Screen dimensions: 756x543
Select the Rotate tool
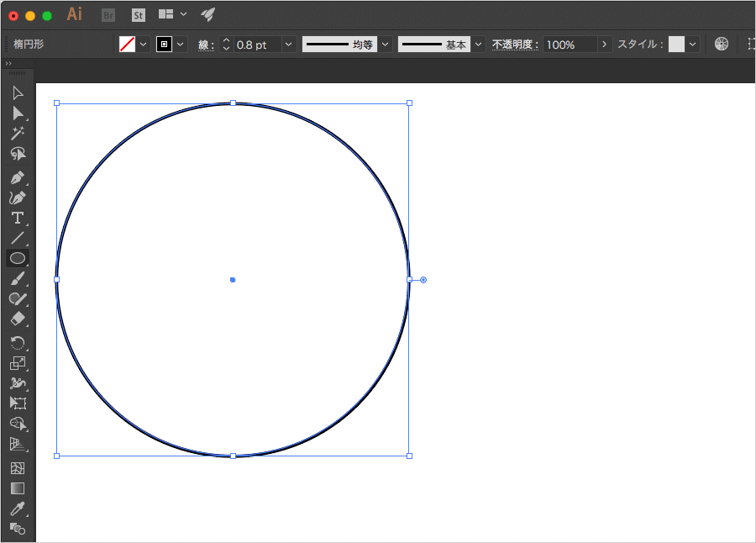(x=18, y=343)
